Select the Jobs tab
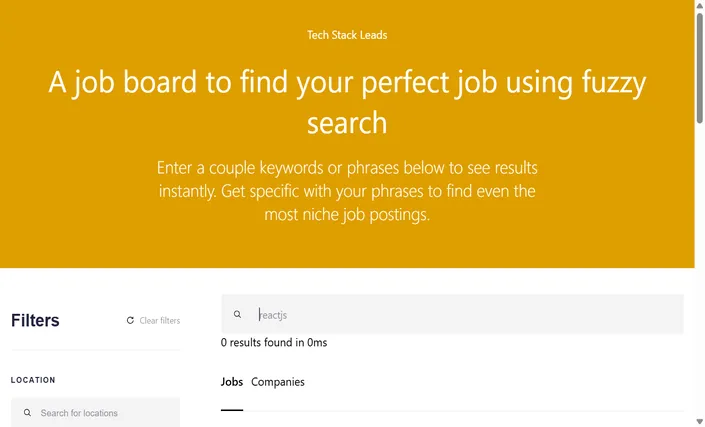Image resolution: width=705 pixels, height=427 pixels. click(232, 382)
